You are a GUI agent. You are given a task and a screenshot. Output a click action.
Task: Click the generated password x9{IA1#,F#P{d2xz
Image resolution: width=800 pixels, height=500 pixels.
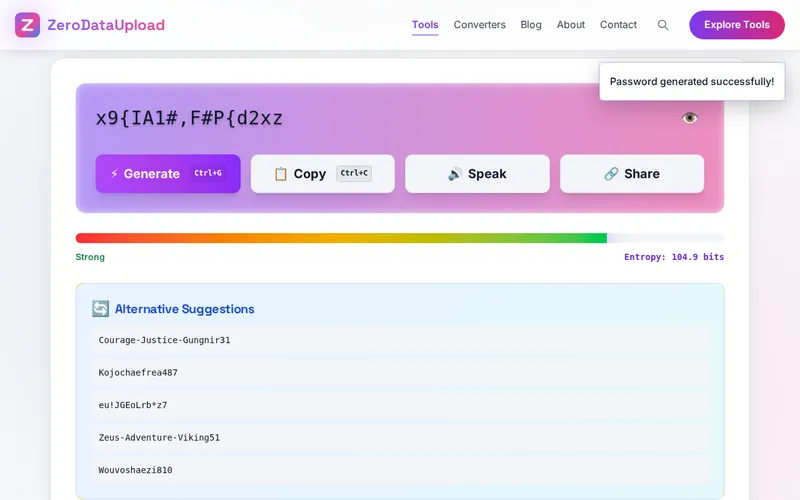tap(189, 118)
